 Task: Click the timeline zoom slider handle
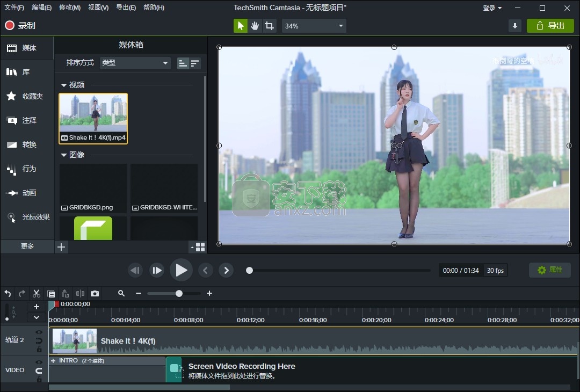pyautogui.click(x=179, y=293)
